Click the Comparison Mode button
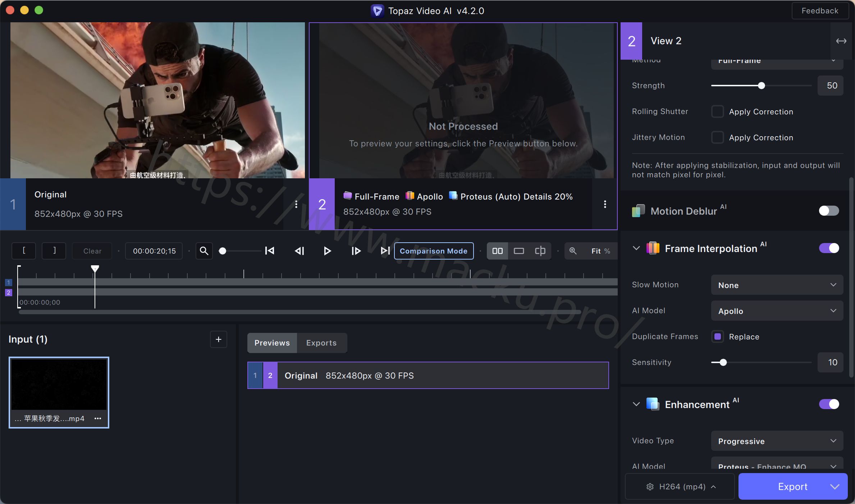This screenshot has width=855, height=504. pyautogui.click(x=434, y=251)
